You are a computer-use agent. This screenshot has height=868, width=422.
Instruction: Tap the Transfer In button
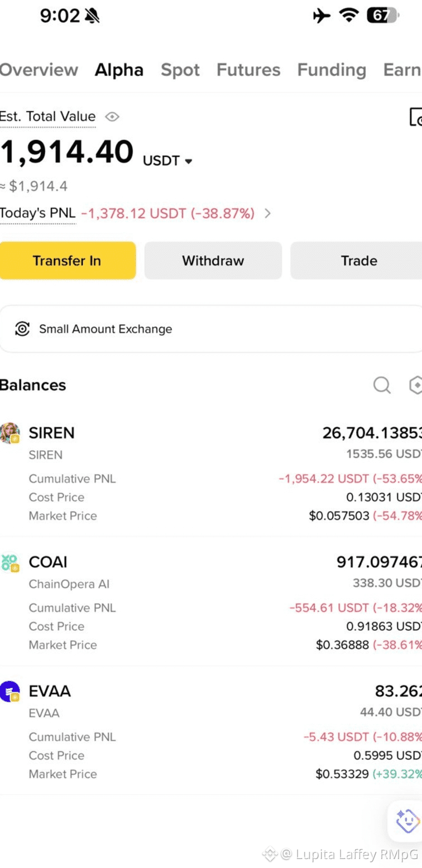pos(68,261)
